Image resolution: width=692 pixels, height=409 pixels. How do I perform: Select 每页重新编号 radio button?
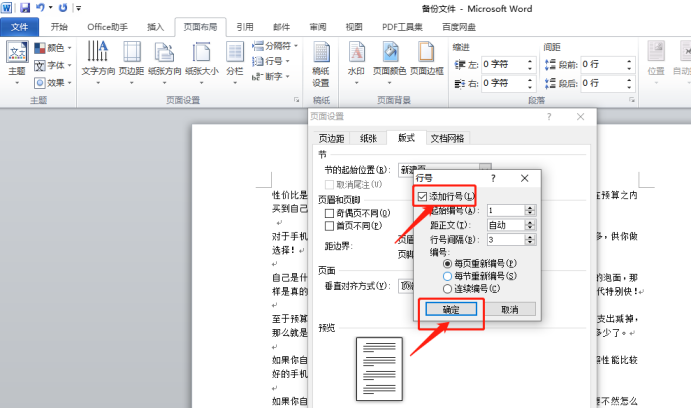(x=447, y=263)
